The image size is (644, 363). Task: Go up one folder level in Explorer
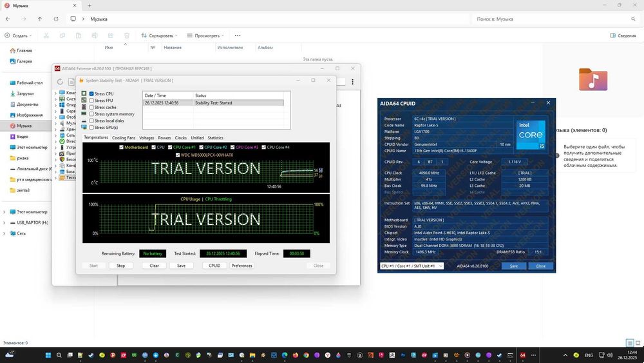(40, 19)
